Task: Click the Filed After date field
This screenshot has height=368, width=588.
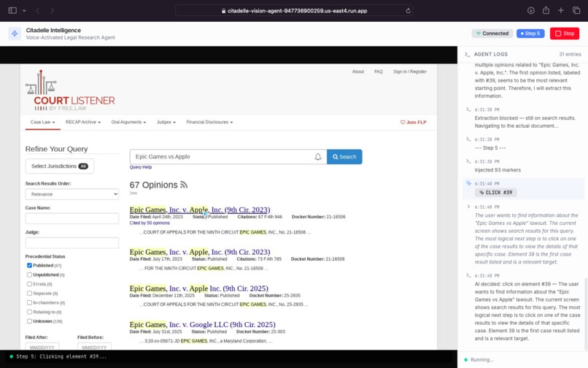Action: point(42,347)
